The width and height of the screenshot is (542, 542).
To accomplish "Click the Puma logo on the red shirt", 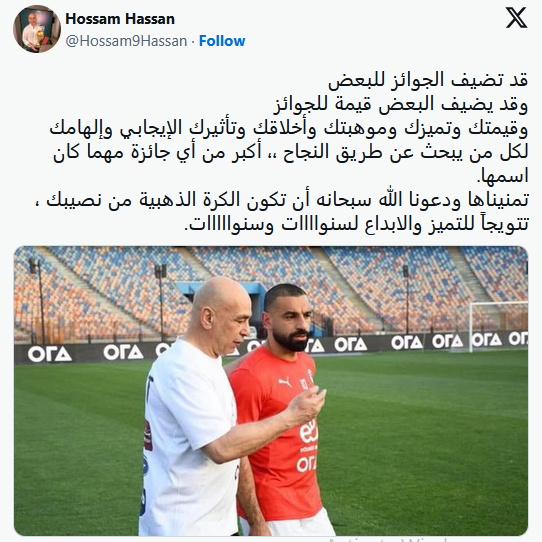I will coord(286,382).
